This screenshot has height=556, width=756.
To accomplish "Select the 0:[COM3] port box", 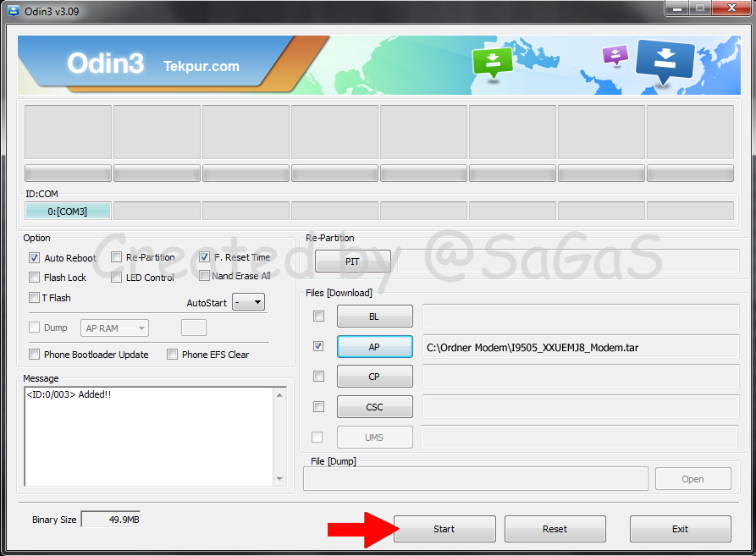I will point(68,211).
